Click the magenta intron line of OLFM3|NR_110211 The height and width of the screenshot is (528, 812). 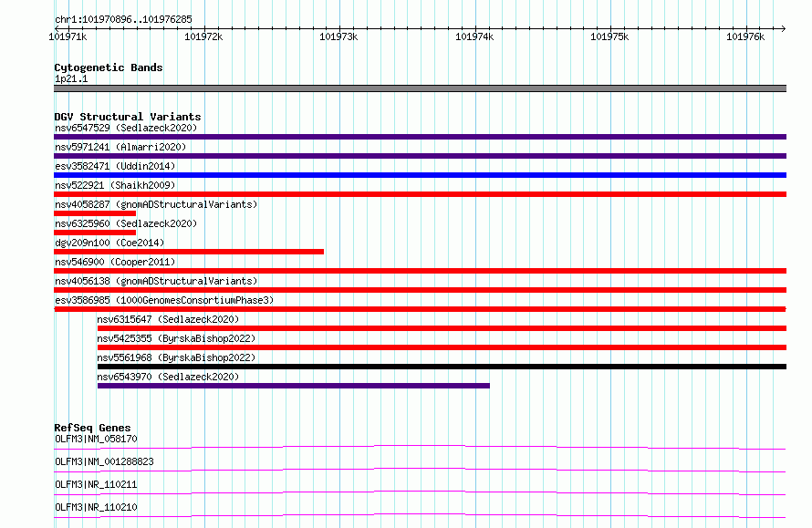(420, 492)
